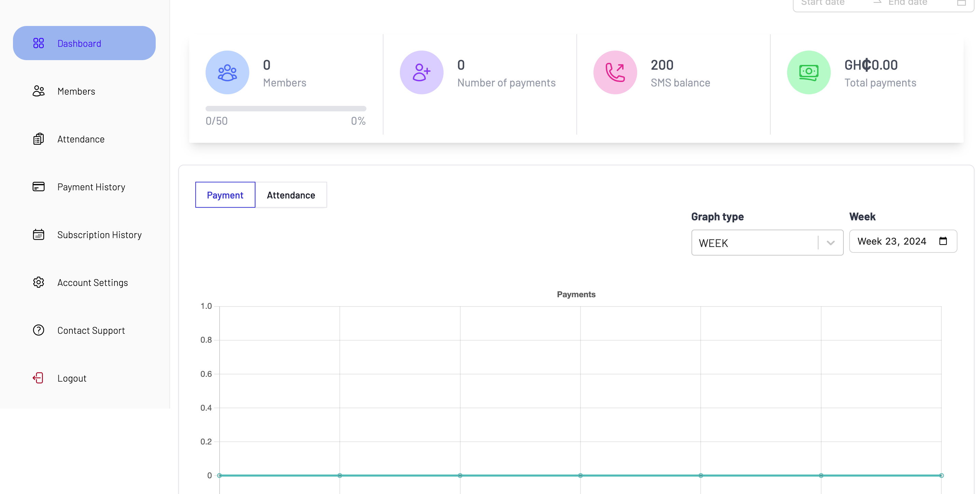Click the Contact Support question mark icon
Viewport: 980px width, 494px height.
click(x=39, y=330)
